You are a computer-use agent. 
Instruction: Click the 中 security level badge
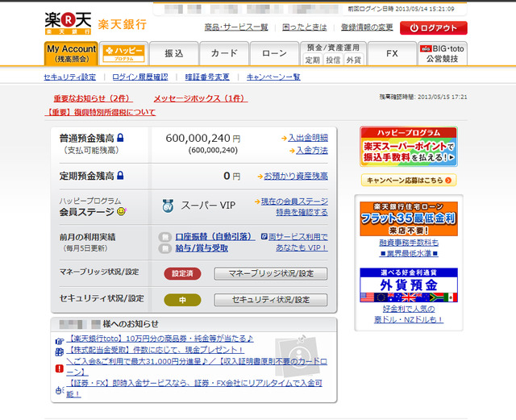(x=182, y=300)
